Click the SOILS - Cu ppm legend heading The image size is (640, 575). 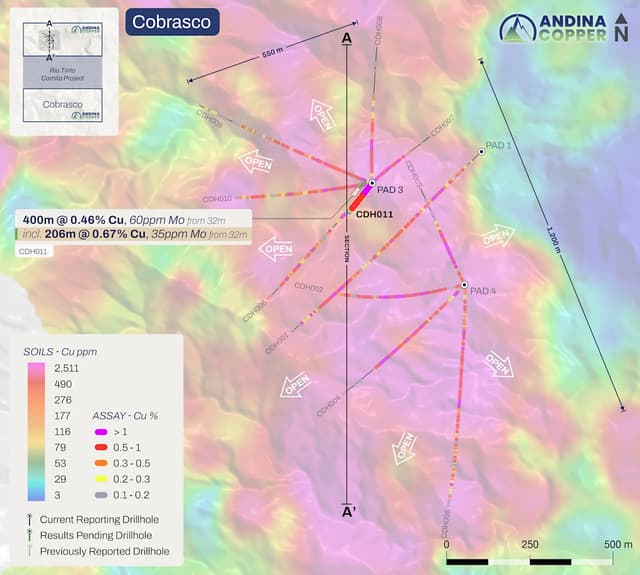click(60, 352)
